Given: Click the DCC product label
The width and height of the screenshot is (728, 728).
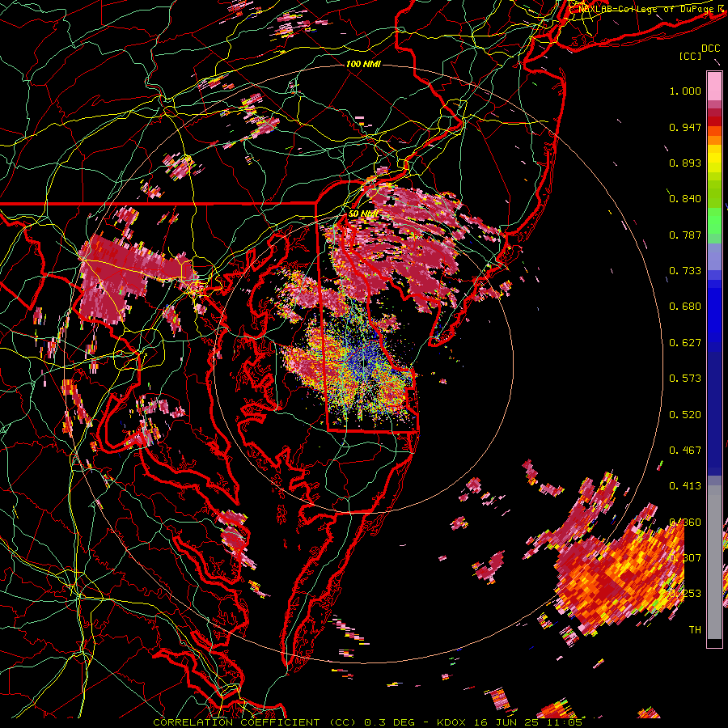Looking at the screenshot, I should 710,49.
